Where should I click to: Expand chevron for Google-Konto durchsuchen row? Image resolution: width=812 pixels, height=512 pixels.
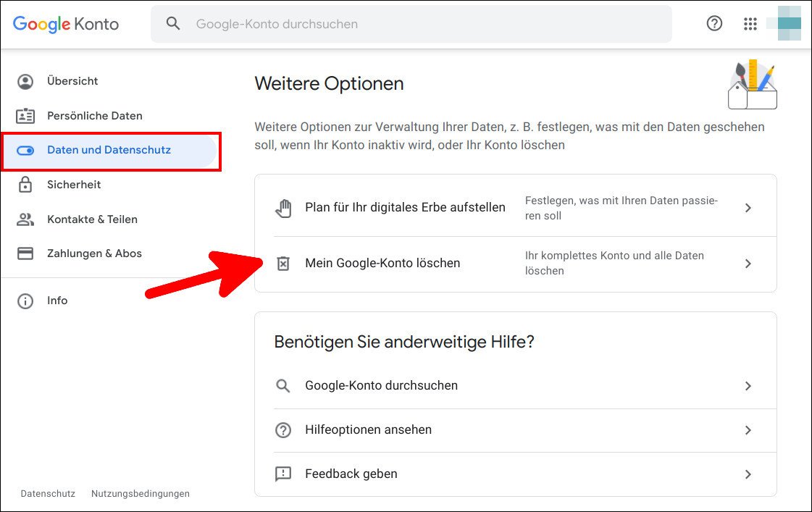click(x=748, y=386)
